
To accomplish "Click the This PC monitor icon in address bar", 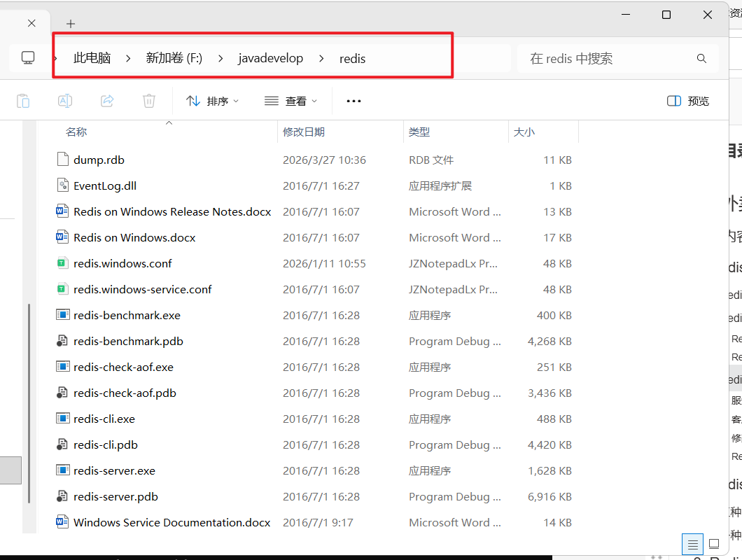I will (28, 58).
